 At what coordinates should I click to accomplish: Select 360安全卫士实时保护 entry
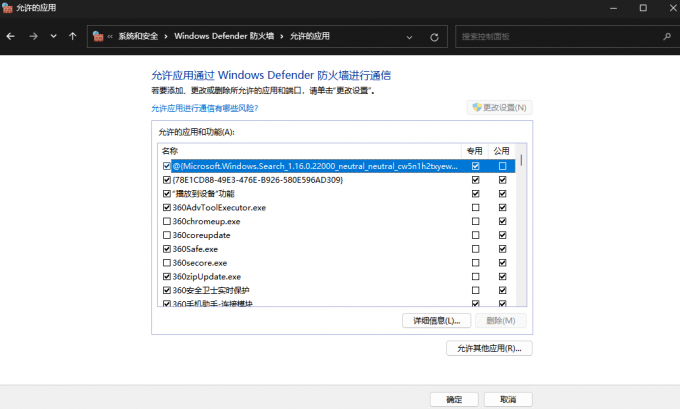pos(211,291)
